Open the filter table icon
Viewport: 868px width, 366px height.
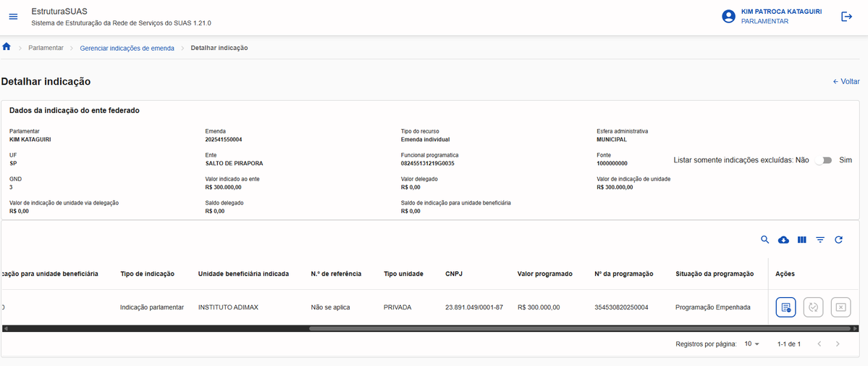coord(820,240)
